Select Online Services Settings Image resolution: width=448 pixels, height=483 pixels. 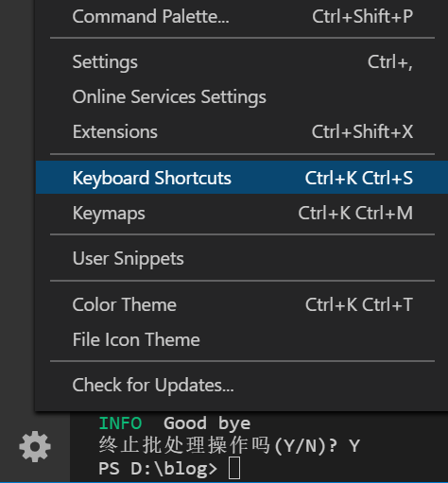pos(242,96)
